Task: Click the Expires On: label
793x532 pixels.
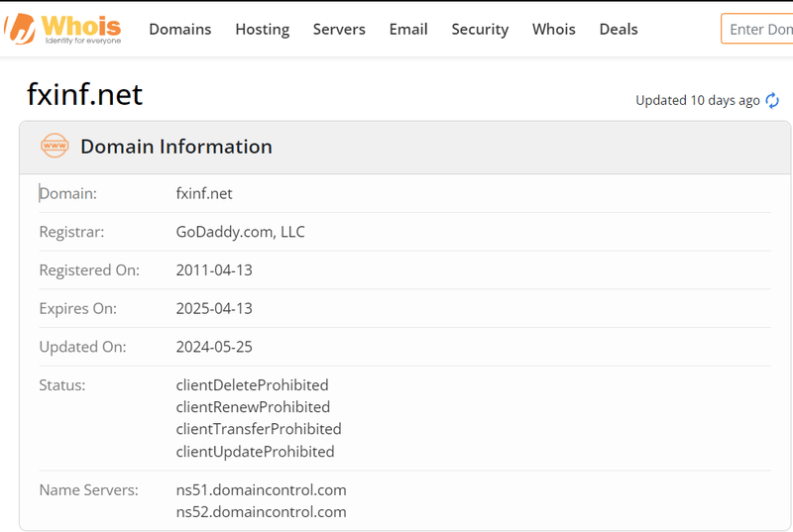Action: [78, 309]
